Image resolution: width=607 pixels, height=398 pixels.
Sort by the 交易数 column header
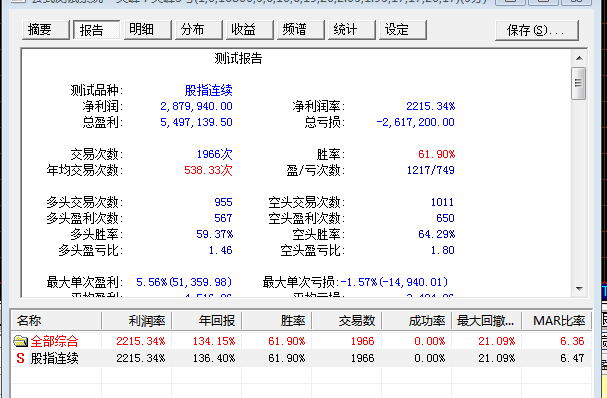(x=347, y=321)
